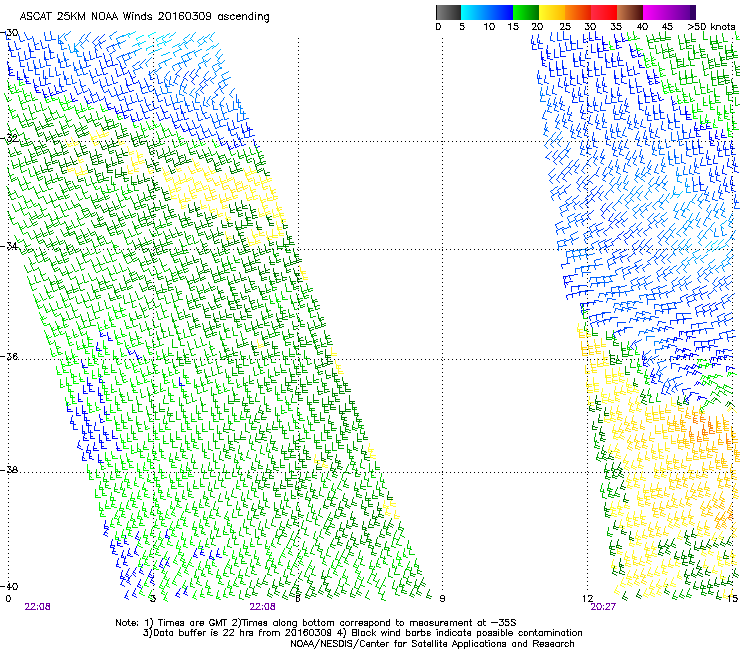Click the '>50 knots' legend label
Image resolution: width=740 pixels, height=650 pixels.
711,27
